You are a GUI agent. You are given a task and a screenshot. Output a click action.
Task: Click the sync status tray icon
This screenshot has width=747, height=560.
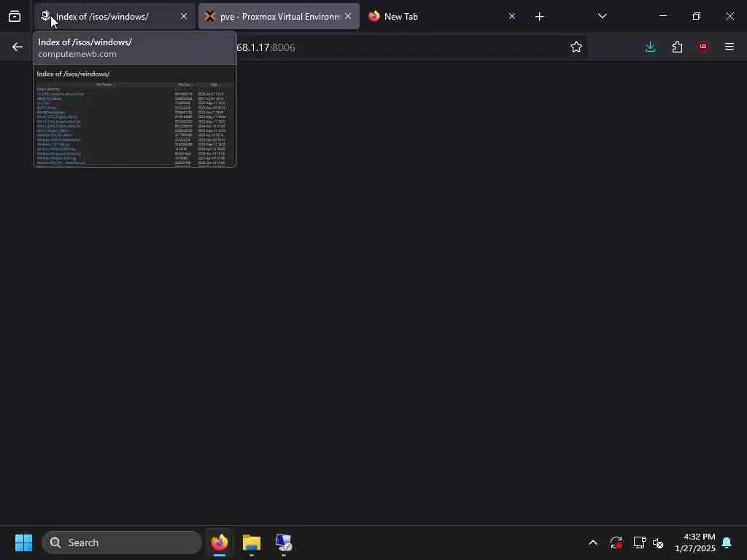point(616,542)
